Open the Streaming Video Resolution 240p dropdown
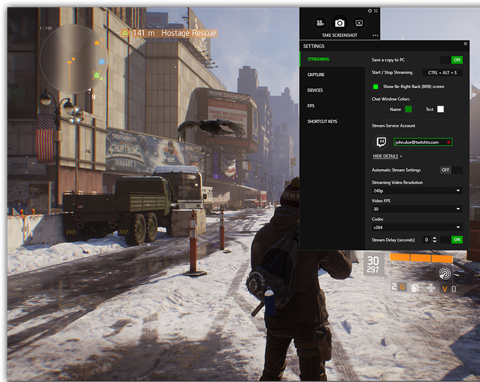480x382 pixels. pyautogui.click(x=417, y=191)
